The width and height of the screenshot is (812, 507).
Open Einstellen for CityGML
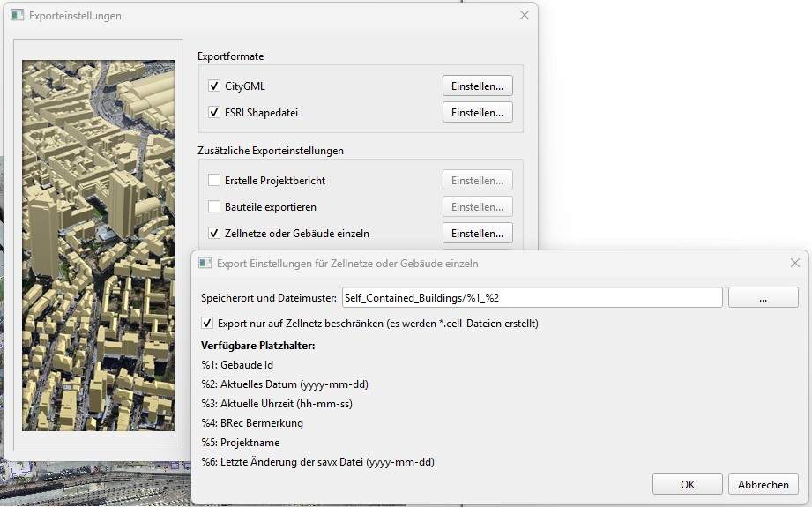coord(477,86)
